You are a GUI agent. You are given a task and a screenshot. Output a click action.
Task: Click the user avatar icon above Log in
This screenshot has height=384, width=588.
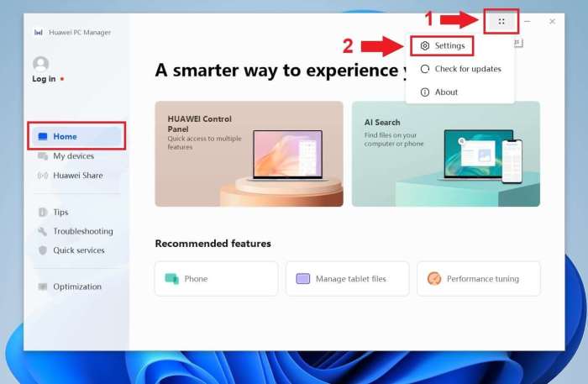pyautogui.click(x=40, y=64)
